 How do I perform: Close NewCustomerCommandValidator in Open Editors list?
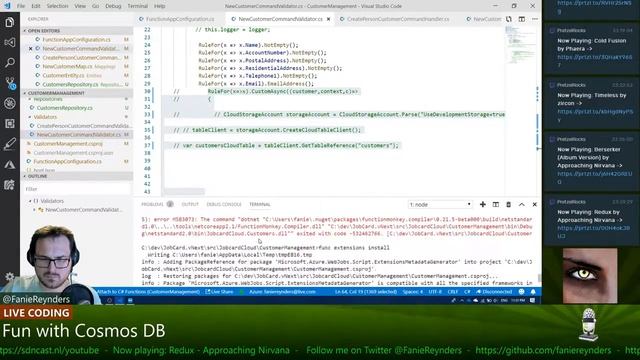point(31,49)
